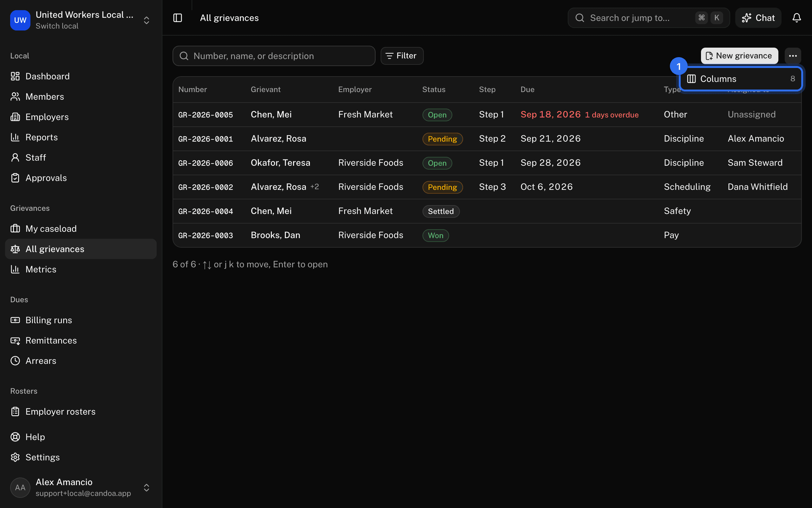812x508 pixels.
Task: Open grievance GR-2026-0004
Action: click(x=205, y=212)
